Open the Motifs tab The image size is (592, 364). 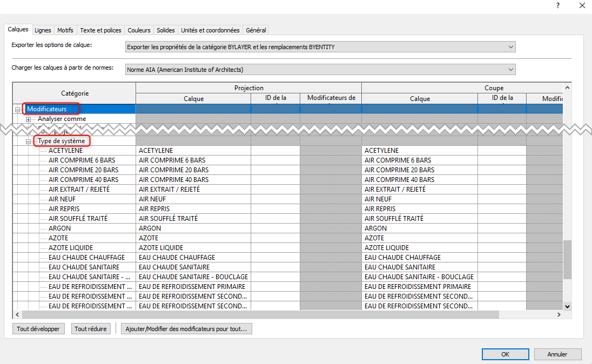(65, 30)
